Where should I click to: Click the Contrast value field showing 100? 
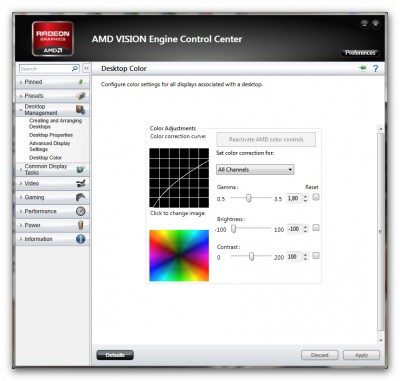(294, 257)
